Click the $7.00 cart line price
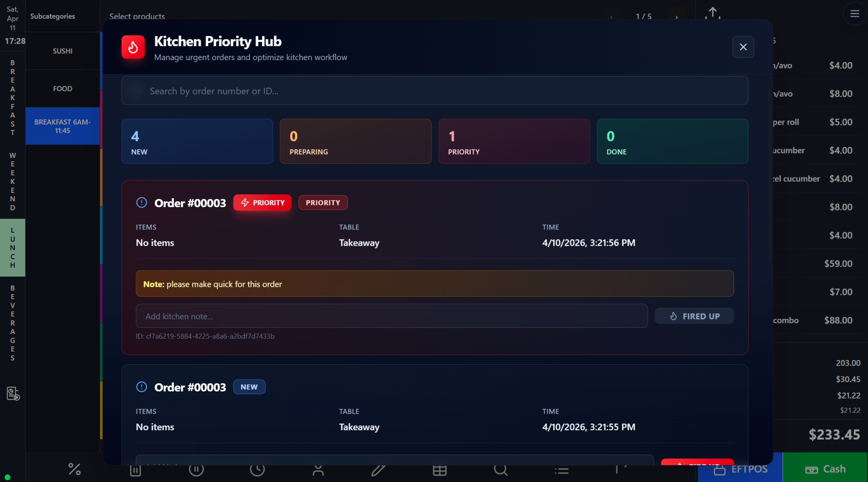868x482 pixels. [841, 292]
